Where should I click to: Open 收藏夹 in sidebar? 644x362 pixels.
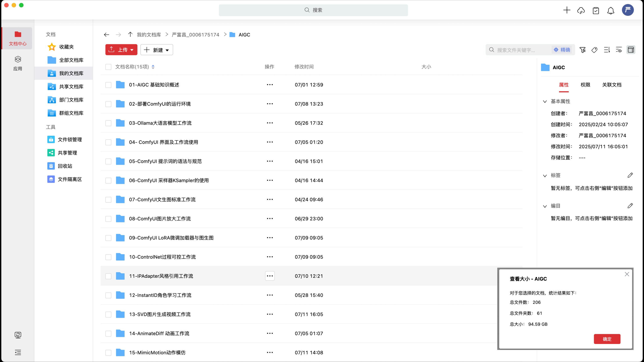[61, 47]
